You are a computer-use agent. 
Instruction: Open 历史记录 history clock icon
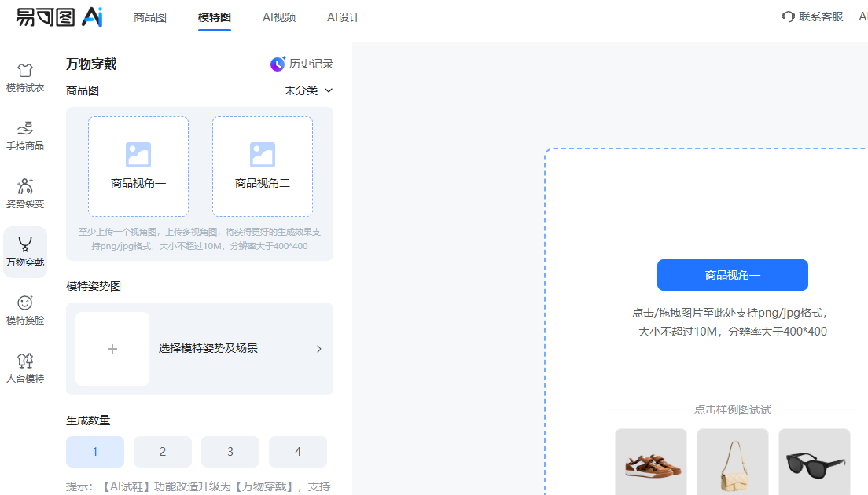pos(278,64)
